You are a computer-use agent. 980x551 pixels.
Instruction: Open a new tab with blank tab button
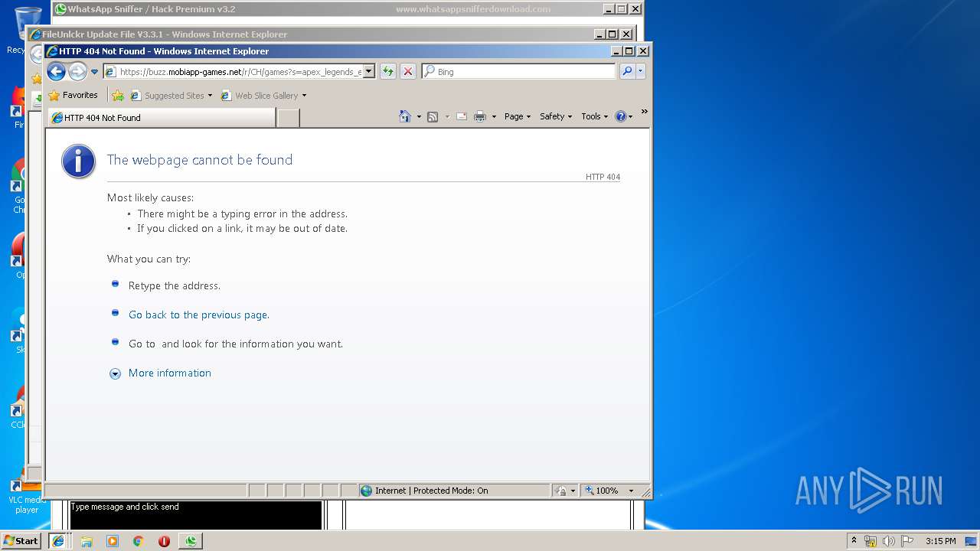[x=288, y=118]
